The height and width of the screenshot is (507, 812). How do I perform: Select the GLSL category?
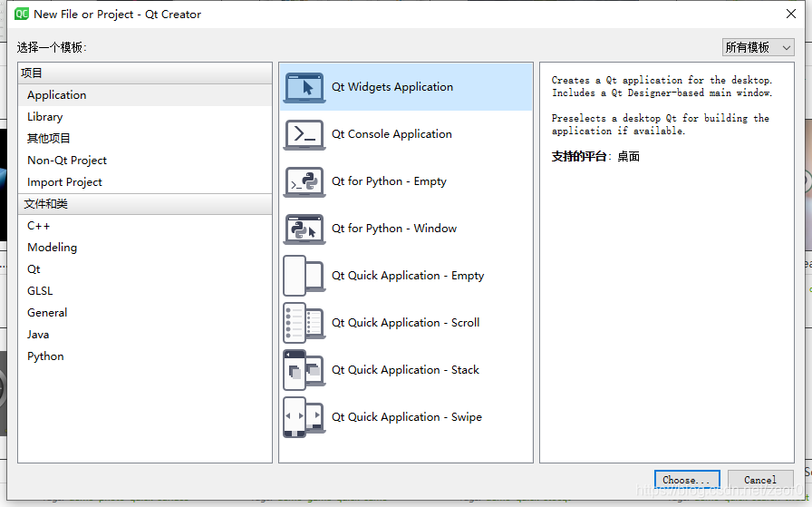click(145, 291)
